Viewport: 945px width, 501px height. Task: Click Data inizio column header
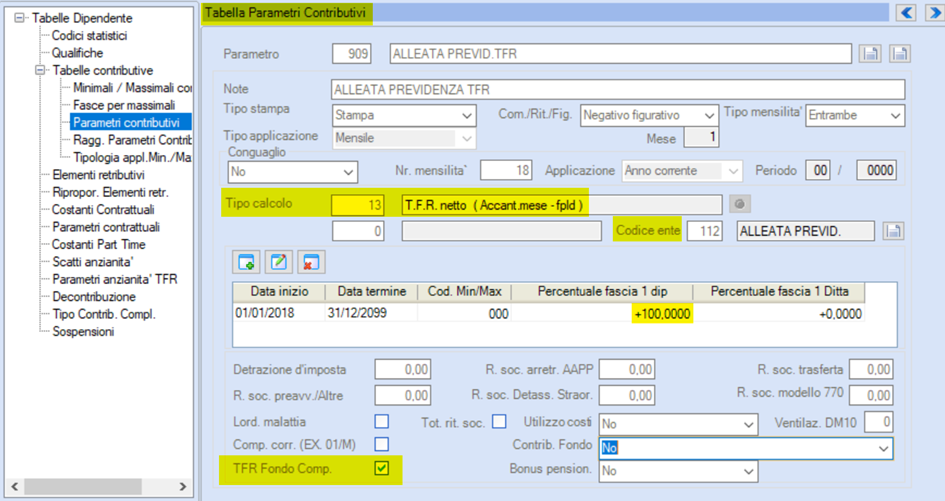[x=279, y=292]
